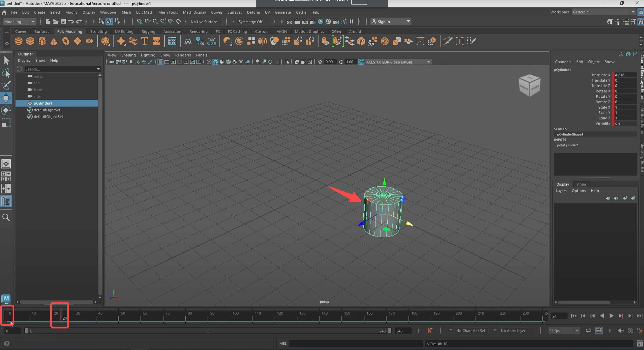Select defaultLightSet in the Outliner
The height and width of the screenshot is (350, 644).
click(47, 110)
